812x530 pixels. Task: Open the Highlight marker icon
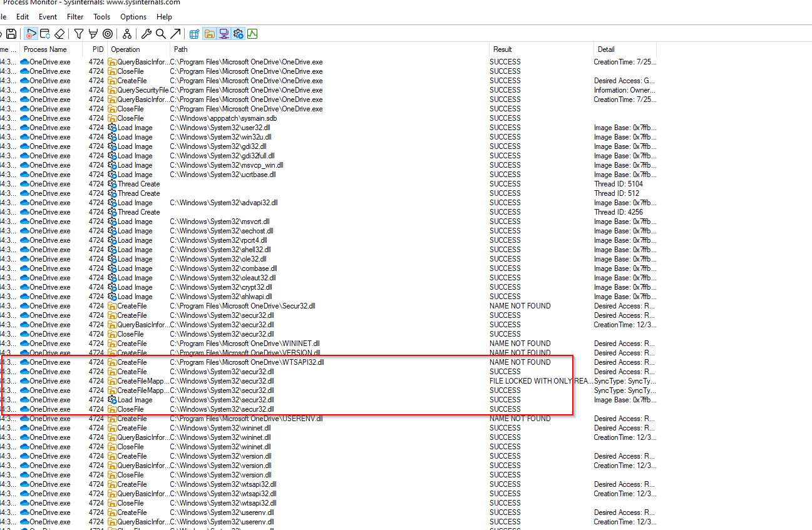(x=93, y=34)
